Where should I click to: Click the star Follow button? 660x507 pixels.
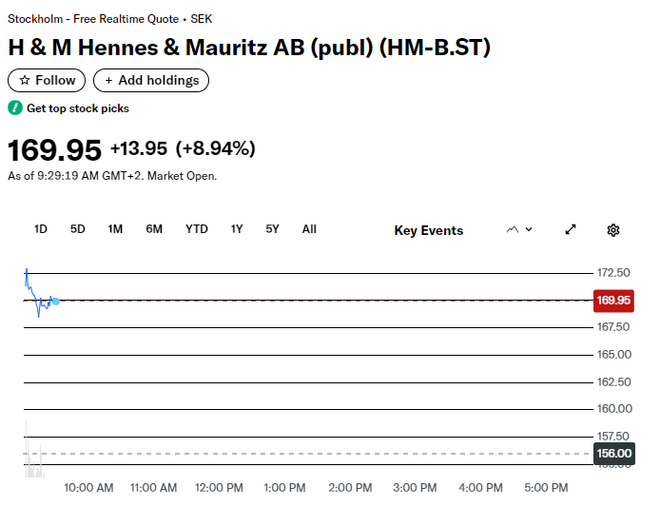pyautogui.click(x=47, y=80)
